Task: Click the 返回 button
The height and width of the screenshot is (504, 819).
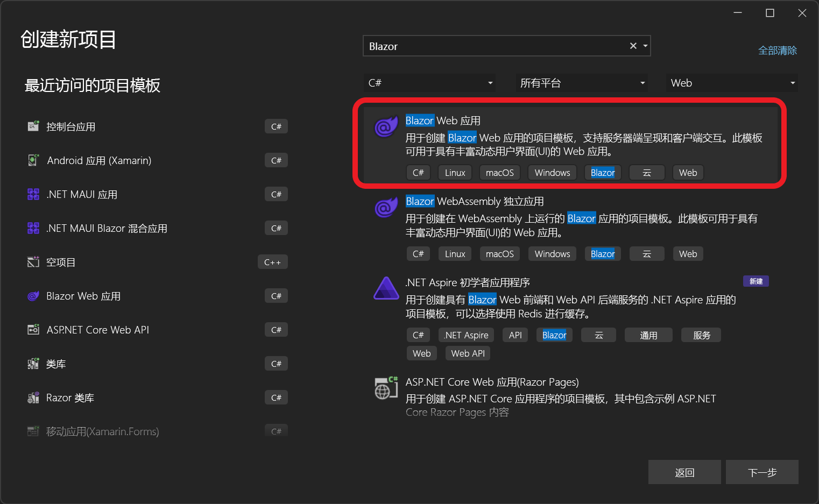Action: click(684, 472)
